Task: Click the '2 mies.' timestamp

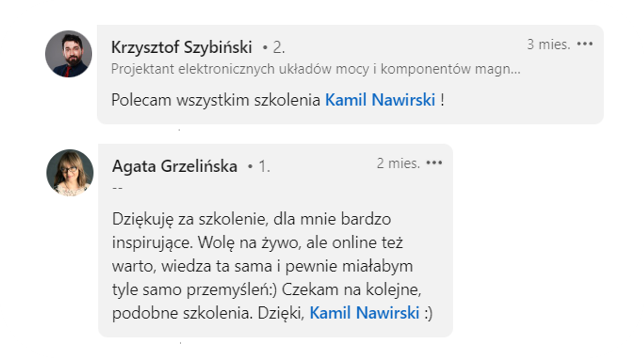Action: pyautogui.click(x=398, y=163)
